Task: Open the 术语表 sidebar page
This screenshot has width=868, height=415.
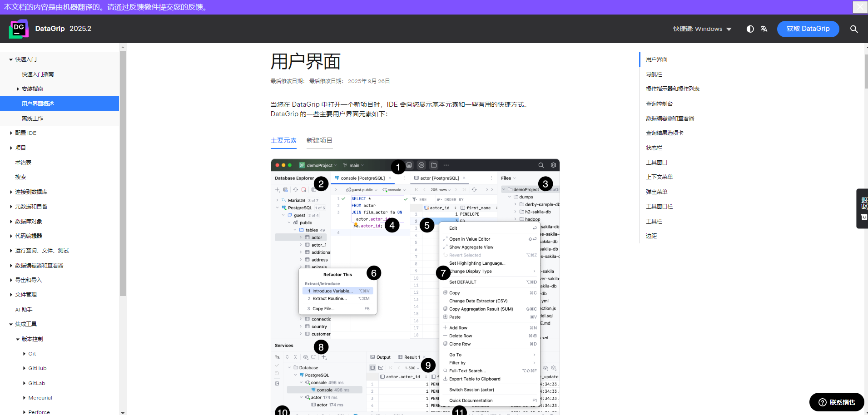Action: point(23,163)
